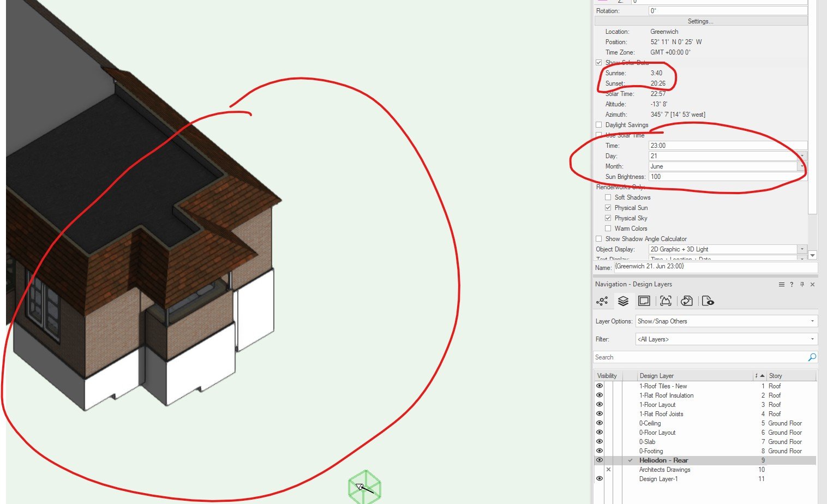Hide the 1-Roof Tiles - New layer

click(600, 386)
